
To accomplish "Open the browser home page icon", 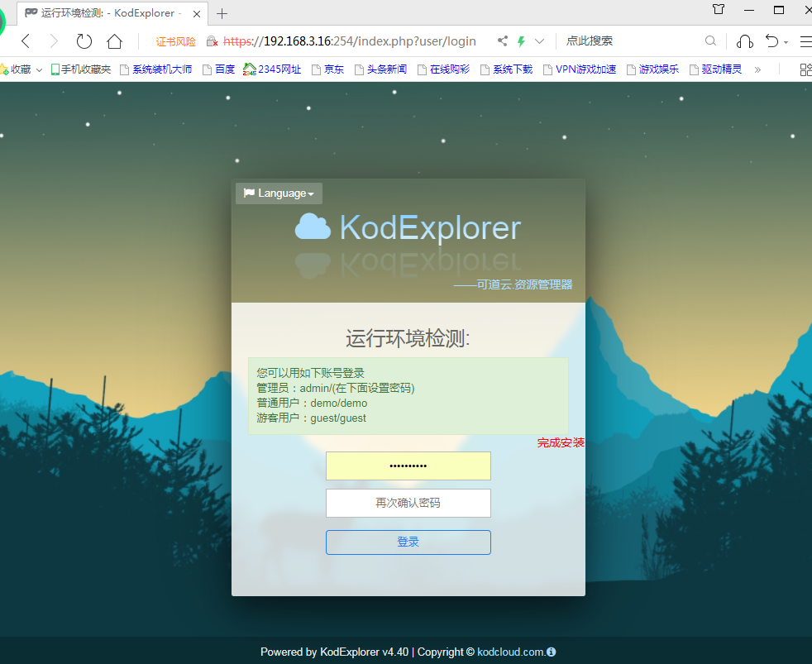I will click(x=114, y=41).
